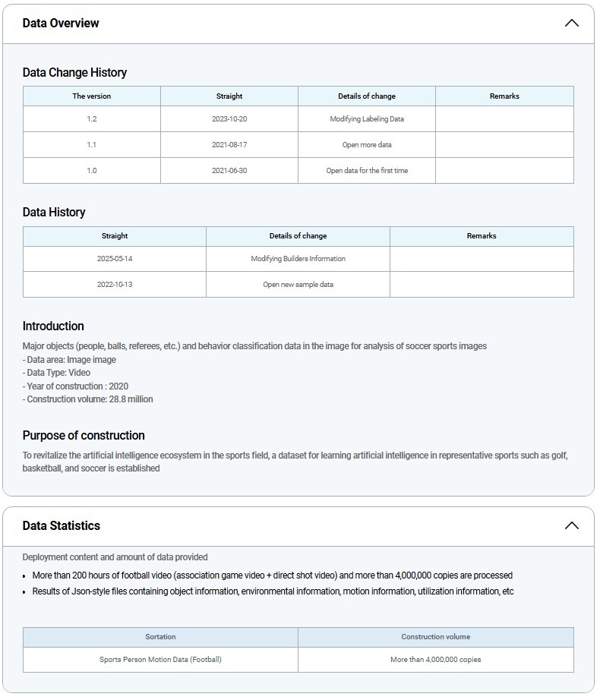This screenshot has height=700, width=600.
Task: Select "Sports Person Motion Data (Football)" cell
Action: coord(160,660)
